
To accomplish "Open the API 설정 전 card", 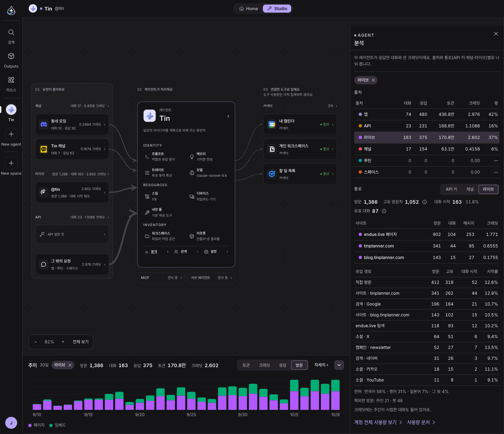I will [72, 234].
